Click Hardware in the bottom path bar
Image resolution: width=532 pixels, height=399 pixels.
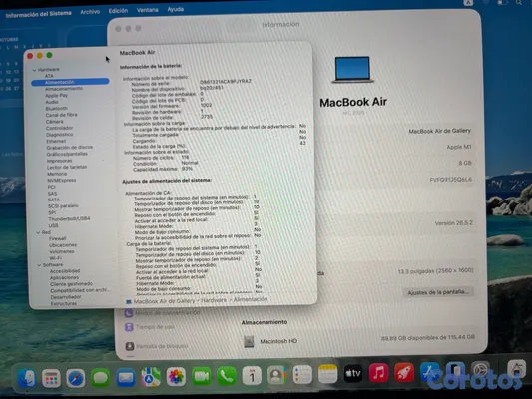click(214, 300)
